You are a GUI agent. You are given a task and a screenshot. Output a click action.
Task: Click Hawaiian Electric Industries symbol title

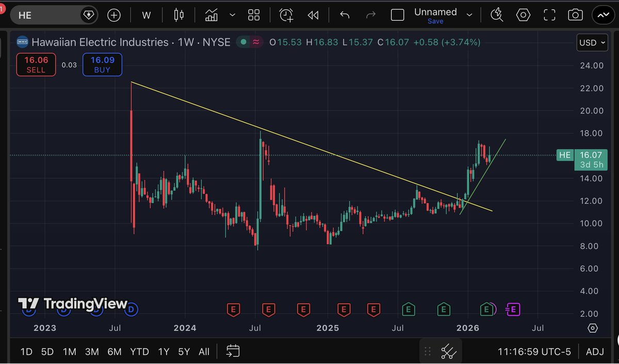coord(100,42)
